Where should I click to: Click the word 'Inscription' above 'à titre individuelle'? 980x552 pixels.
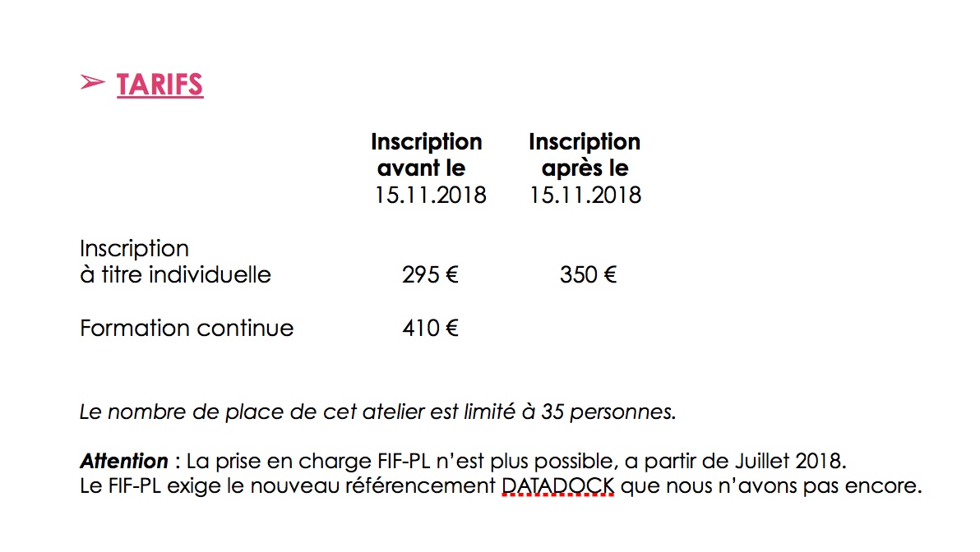134,249
